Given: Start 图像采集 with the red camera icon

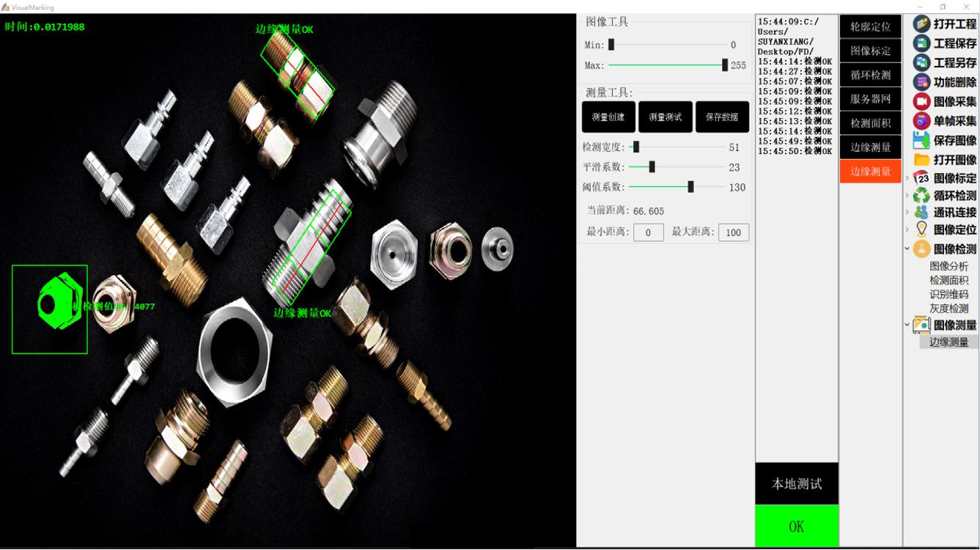Looking at the screenshot, I should click(x=921, y=101).
